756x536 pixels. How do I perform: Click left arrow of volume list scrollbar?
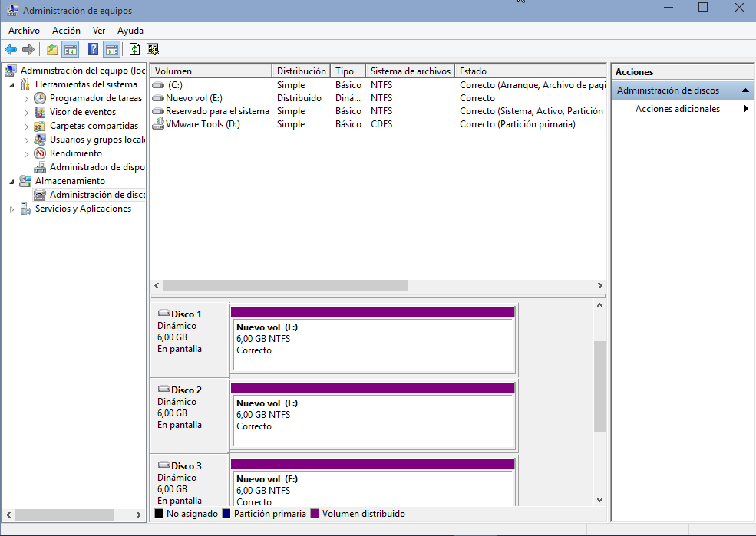pos(157,285)
